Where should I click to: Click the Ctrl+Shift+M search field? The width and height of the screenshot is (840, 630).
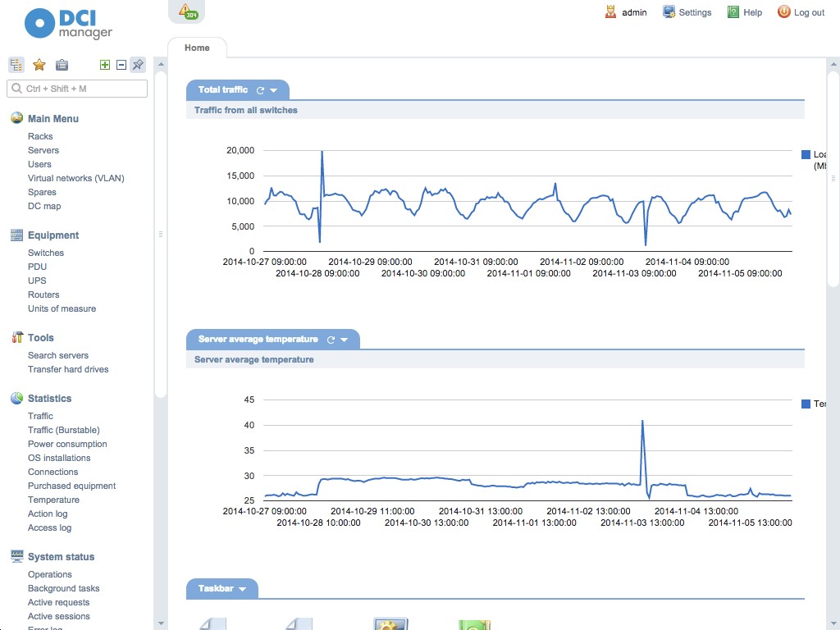click(78, 88)
